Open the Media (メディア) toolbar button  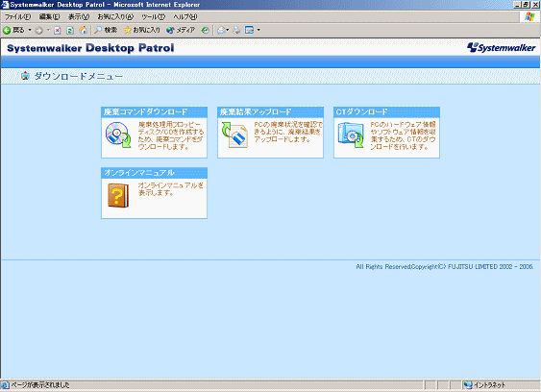181,30
